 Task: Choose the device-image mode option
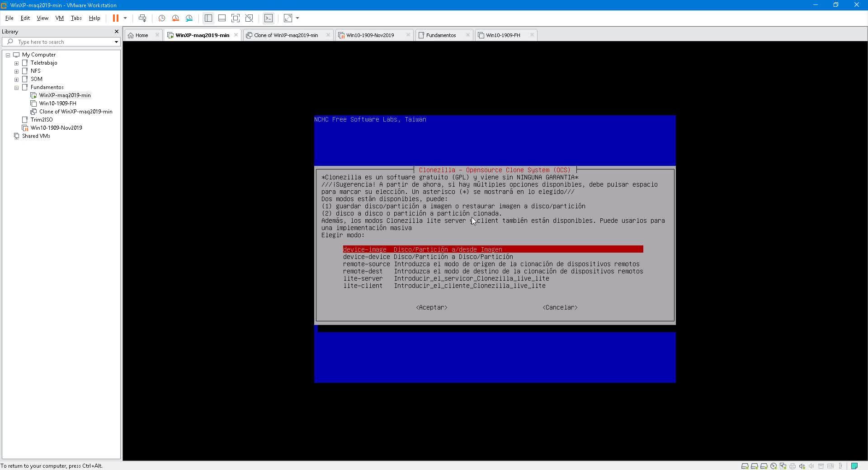pos(493,249)
